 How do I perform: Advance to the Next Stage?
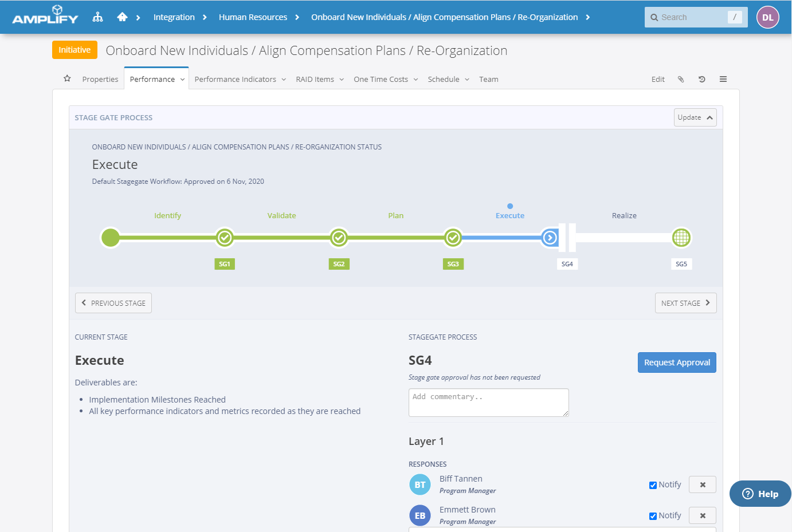point(686,303)
